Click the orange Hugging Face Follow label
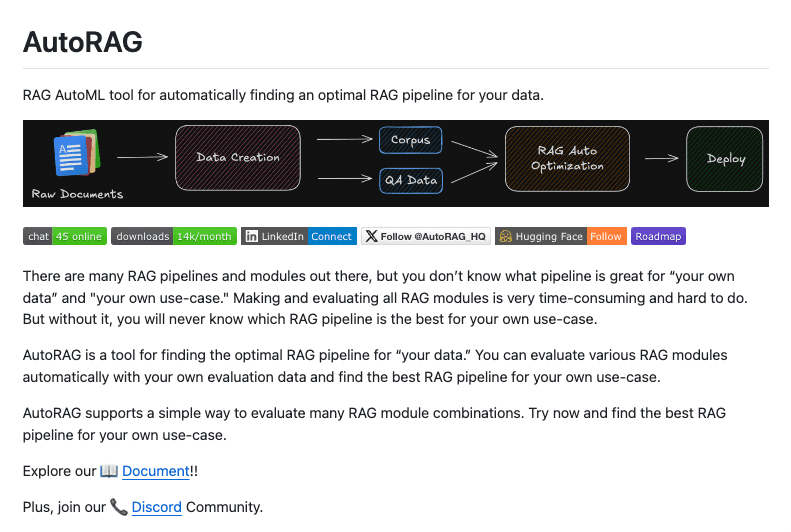Viewport: 791px width, 532px height. coord(606,236)
